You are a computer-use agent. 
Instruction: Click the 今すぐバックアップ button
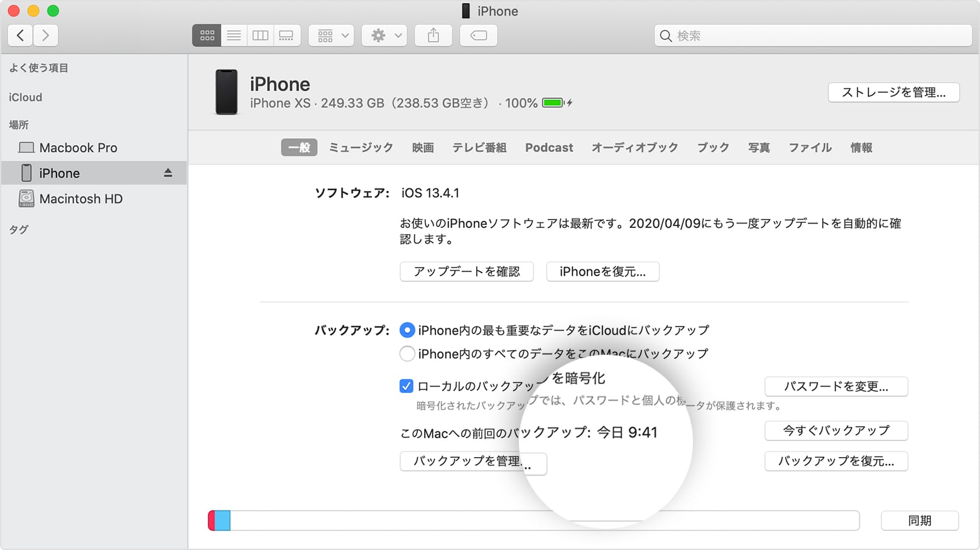click(x=836, y=431)
